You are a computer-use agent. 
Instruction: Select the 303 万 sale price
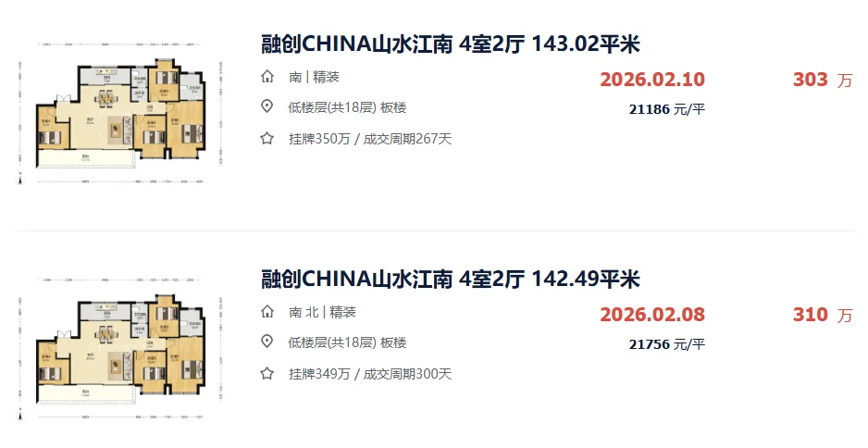pos(823,80)
